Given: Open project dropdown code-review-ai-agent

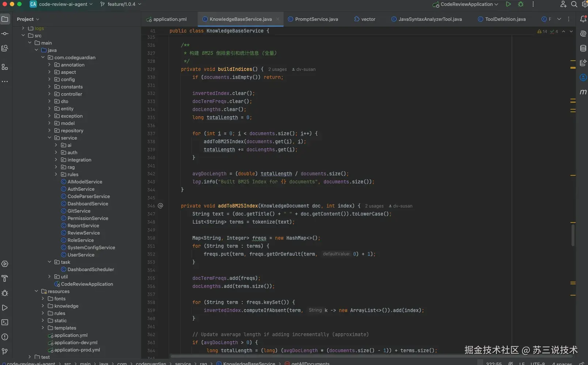Looking at the screenshot, I should [x=61, y=4].
